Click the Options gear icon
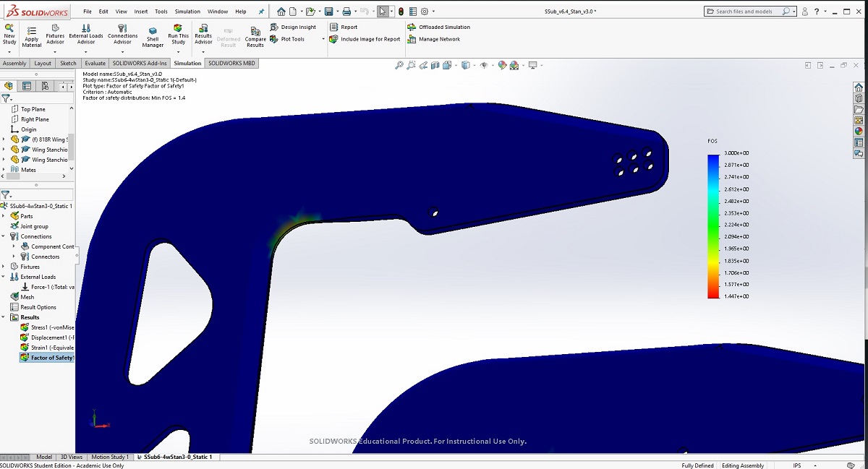 click(x=425, y=12)
